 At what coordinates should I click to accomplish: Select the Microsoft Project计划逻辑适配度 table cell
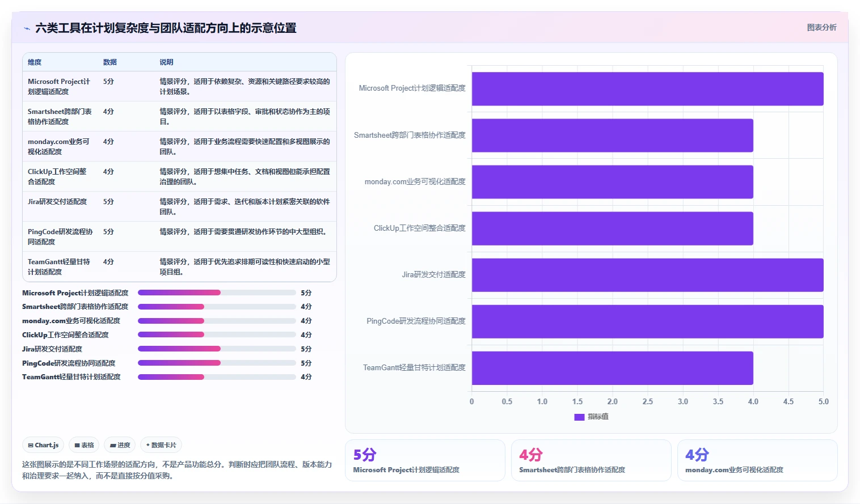coord(59,87)
